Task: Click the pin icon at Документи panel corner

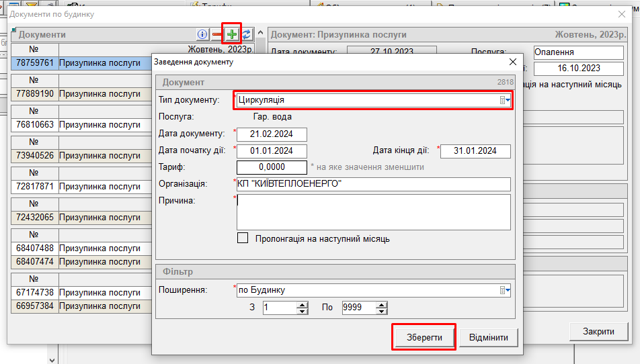Action: click(14, 30)
